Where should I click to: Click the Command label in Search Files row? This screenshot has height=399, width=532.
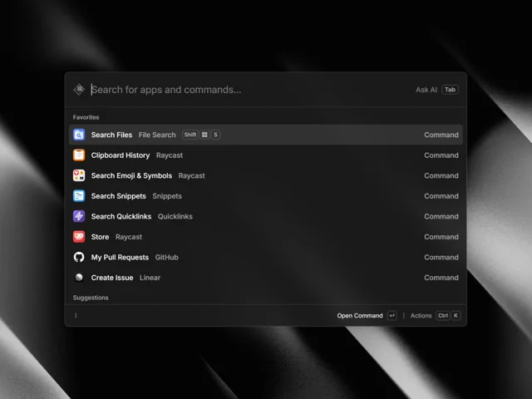[441, 135]
